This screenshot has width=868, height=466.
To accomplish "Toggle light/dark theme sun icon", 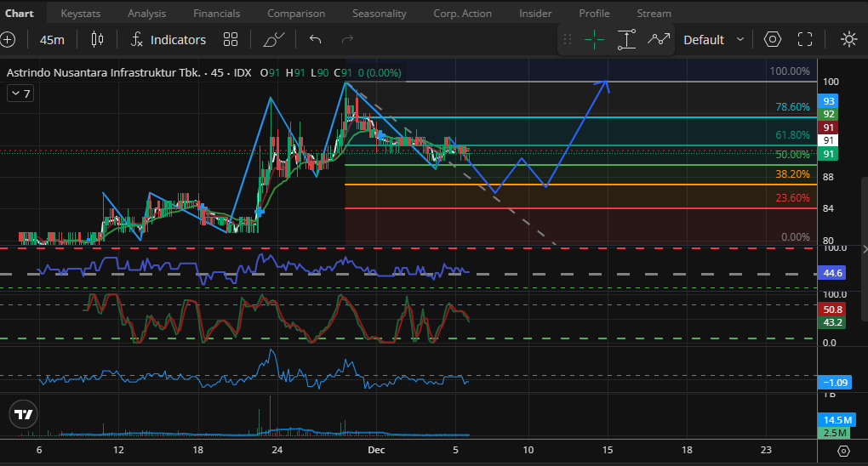I will click(x=848, y=39).
